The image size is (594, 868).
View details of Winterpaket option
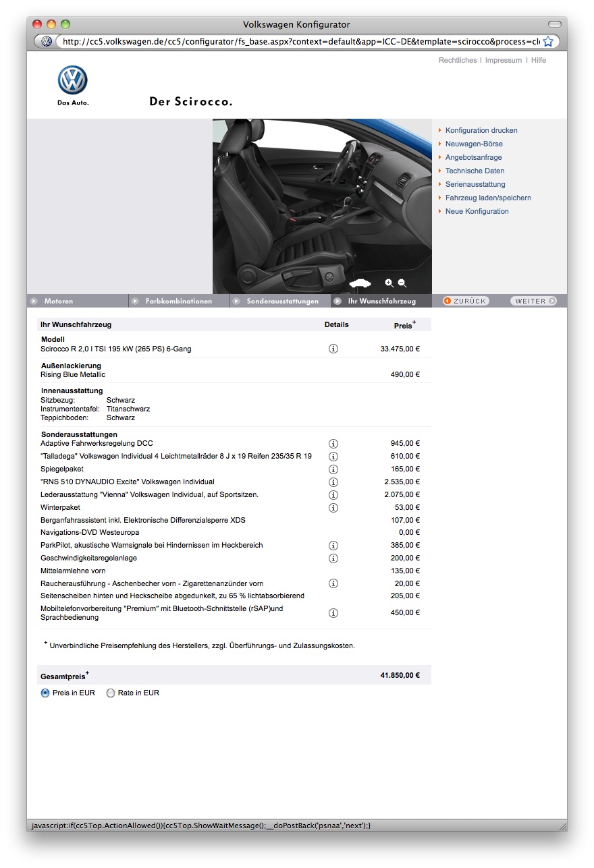pyautogui.click(x=333, y=507)
